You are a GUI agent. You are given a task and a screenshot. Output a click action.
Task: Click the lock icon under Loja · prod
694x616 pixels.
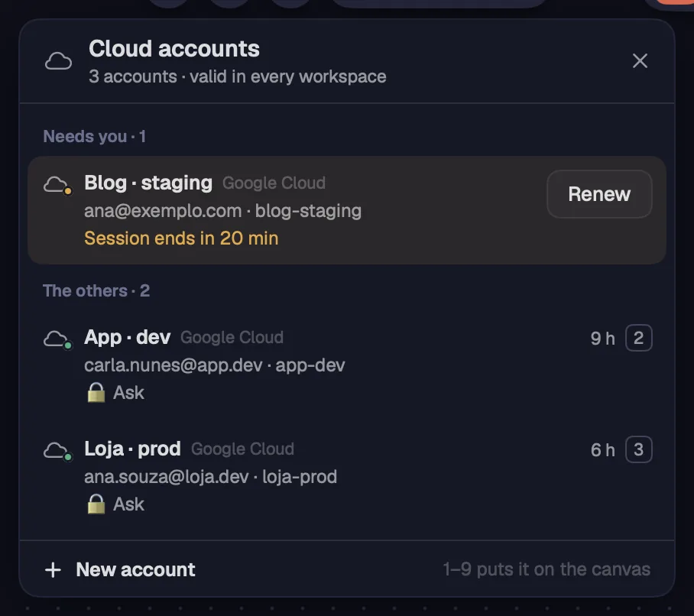click(x=96, y=504)
